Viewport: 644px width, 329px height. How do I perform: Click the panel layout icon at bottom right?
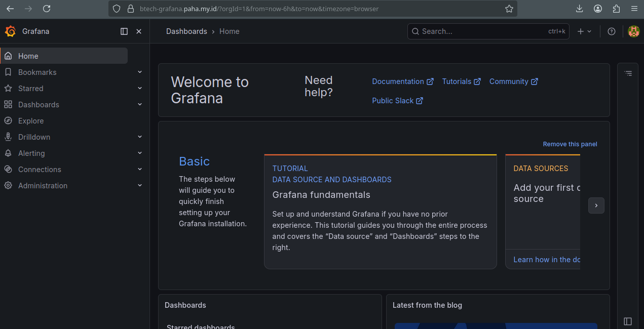(x=628, y=321)
